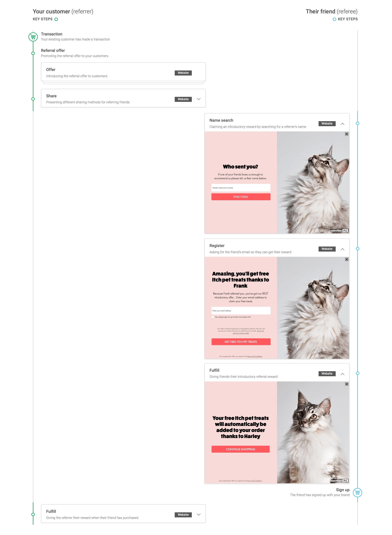The height and width of the screenshot is (535, 392).
Task: Click the close X button on Fulfill popup
Action: coord(347,384)
